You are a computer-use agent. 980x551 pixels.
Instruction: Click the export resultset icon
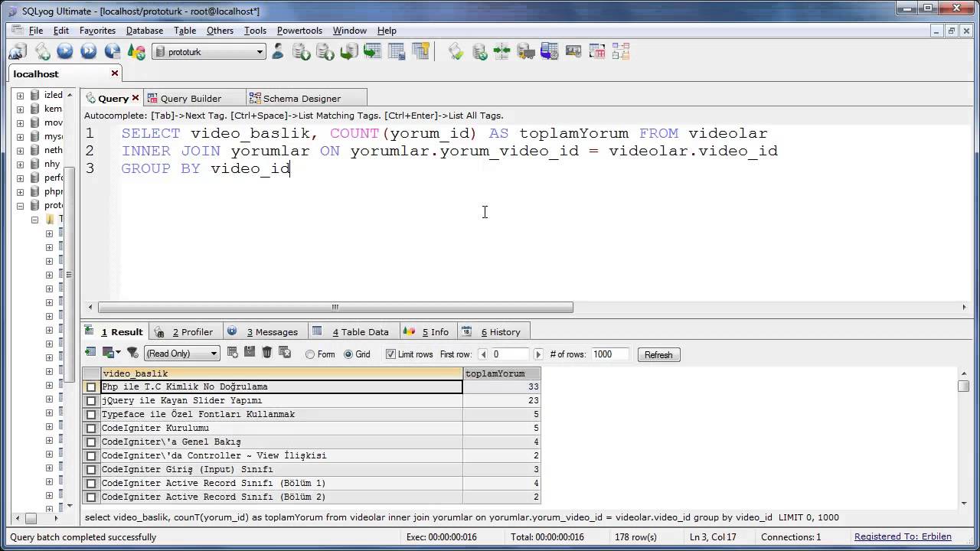click(90, 352)
